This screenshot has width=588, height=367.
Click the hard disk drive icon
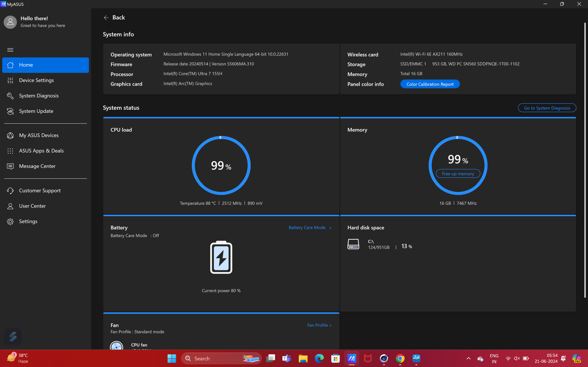pos(353,244)
